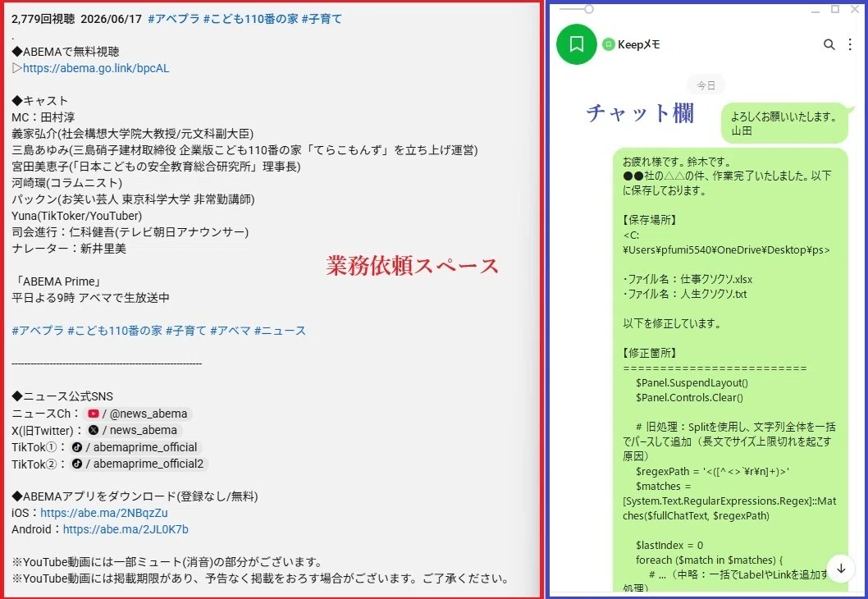Click the small green badge left of Keepメモ title

[x=609, y=44]
